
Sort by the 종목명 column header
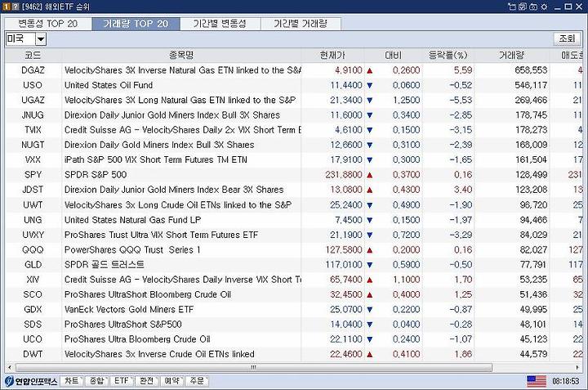pyautogui.click(x=181, y=55)
